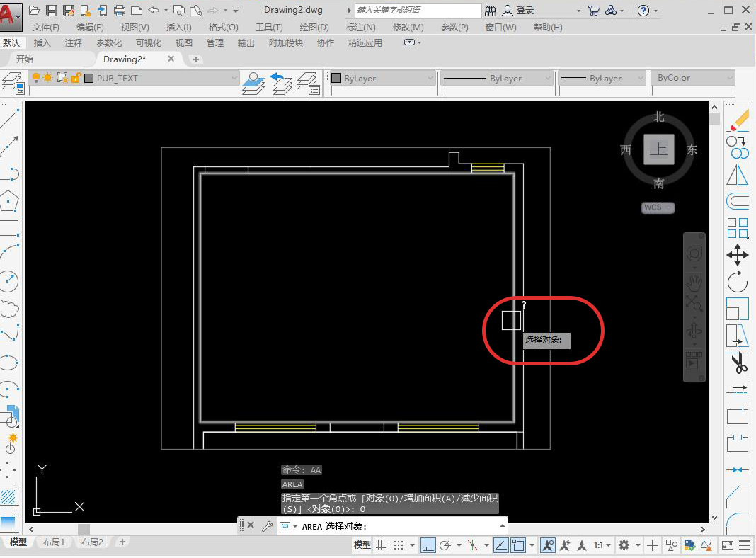Select the Polygon draw tool

click(x=10, y=200)
